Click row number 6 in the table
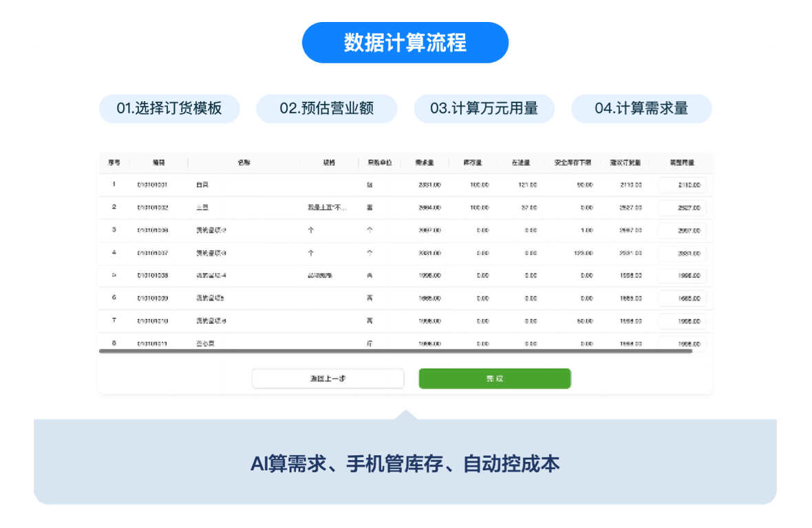This screenshot has height=528, width=812. (114, 298)
